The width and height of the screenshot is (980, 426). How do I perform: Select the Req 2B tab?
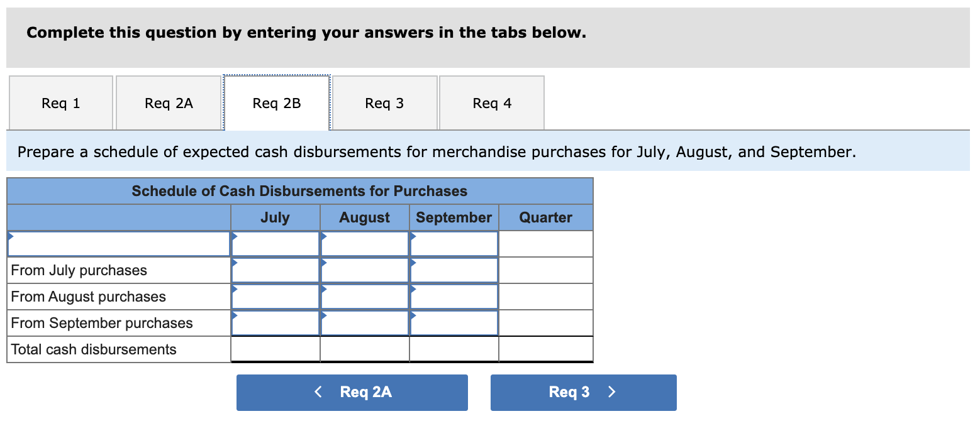coord(277,103)
